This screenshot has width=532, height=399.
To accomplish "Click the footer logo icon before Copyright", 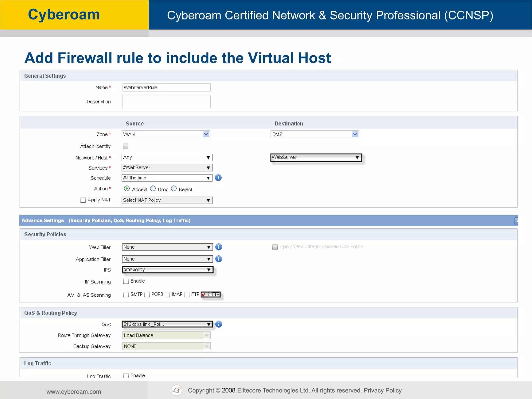I will 176,390.
